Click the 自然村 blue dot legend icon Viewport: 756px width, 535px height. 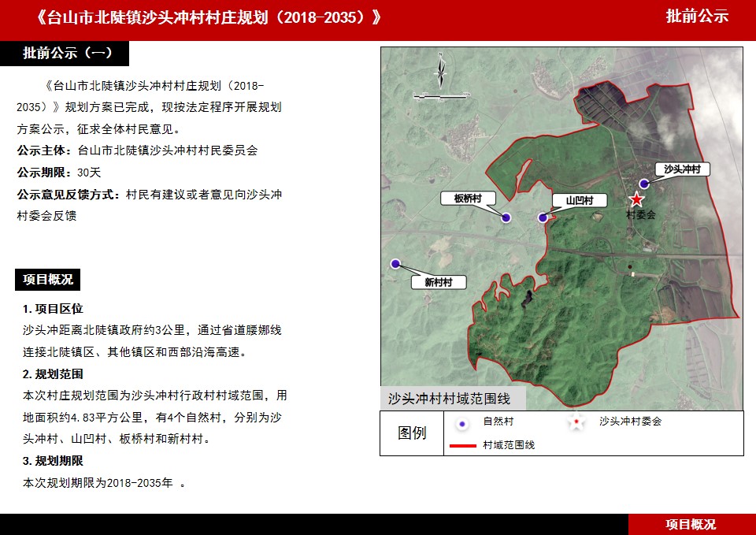point(463,423)
